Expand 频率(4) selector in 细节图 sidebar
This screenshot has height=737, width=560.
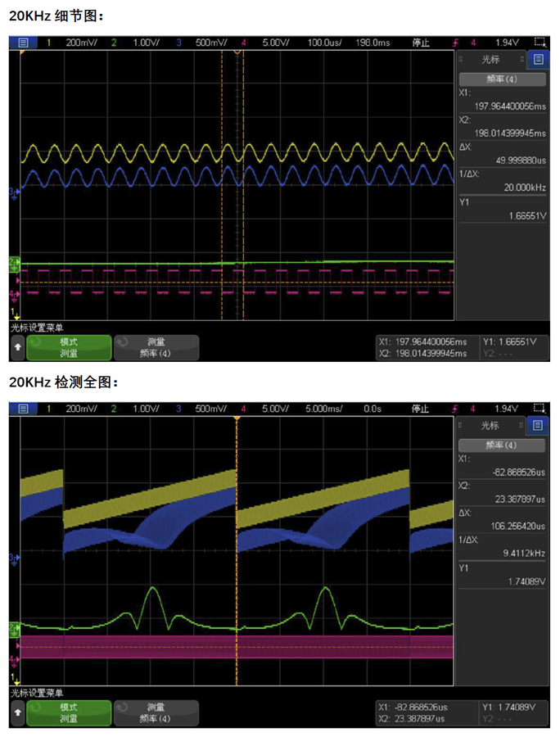[501, 79]
